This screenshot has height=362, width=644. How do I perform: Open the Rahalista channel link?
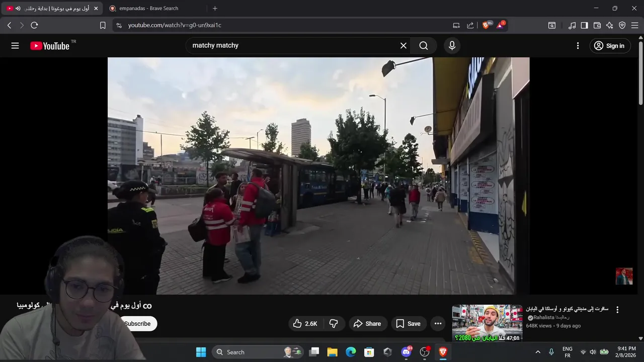pyautogui.click(x=551, y=318)
